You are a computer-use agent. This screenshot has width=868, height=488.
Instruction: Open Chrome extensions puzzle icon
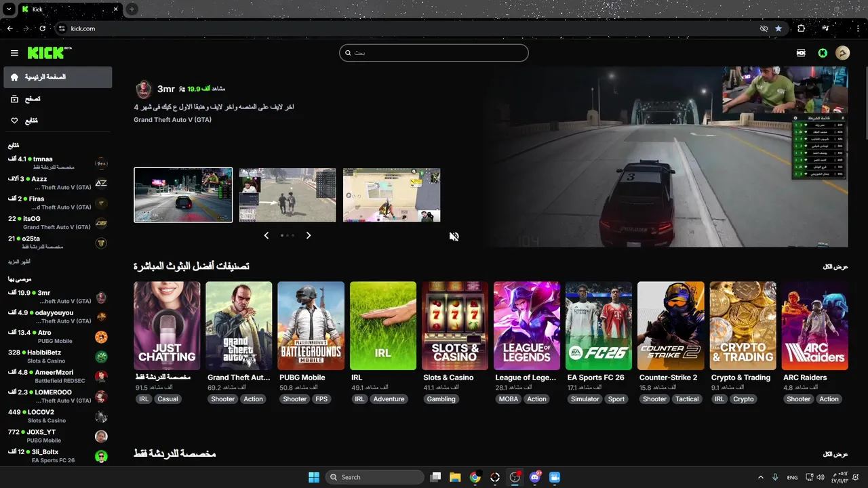[x=802, y=28]
